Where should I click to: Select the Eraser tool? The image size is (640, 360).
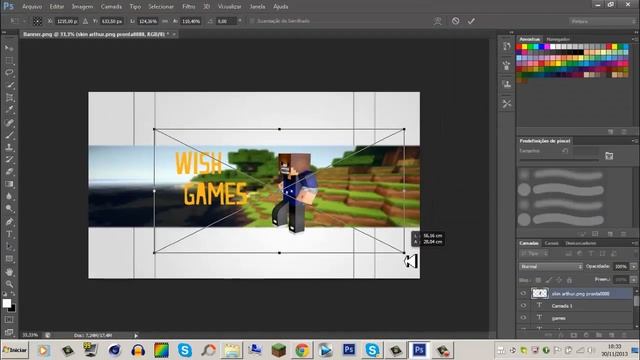9,171
